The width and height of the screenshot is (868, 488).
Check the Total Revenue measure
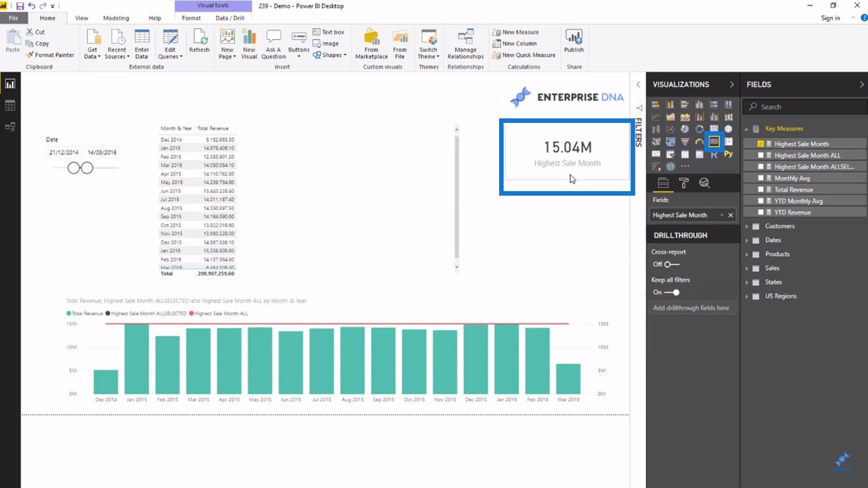pos(761,190)
